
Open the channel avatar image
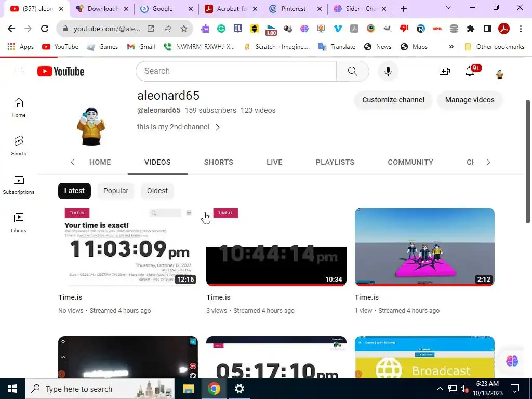pos(90,127)
